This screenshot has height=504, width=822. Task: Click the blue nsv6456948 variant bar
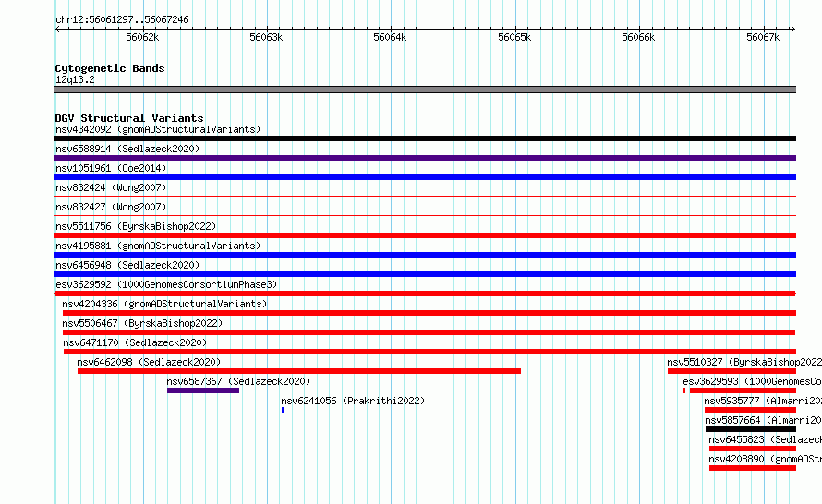click(x=425, y=274)
